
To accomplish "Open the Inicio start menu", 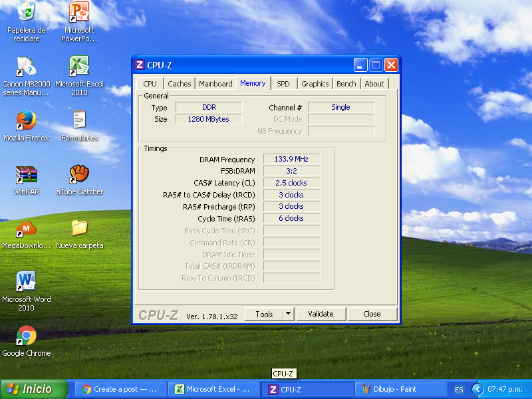I will coord(35,389).
